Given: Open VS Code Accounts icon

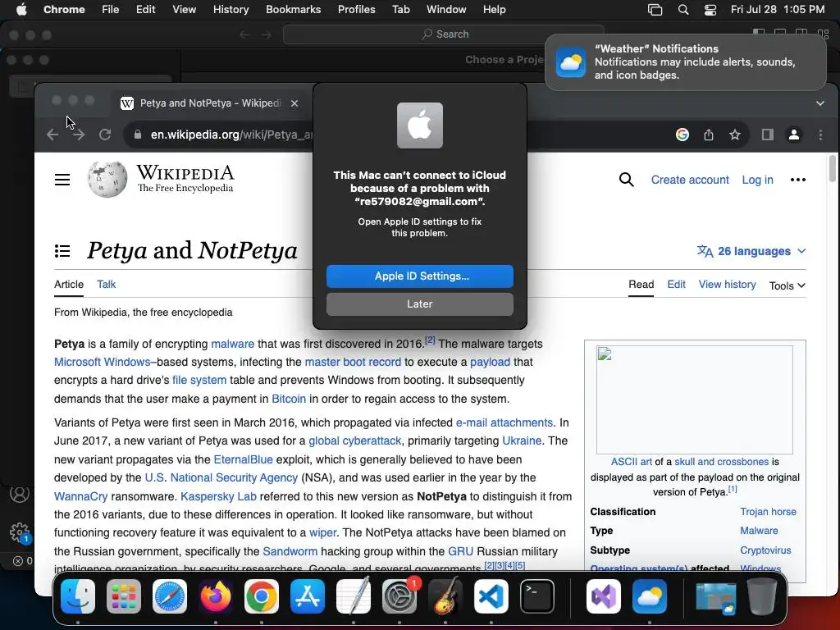Looking at the screenshot, I should [x=20, y=493].
